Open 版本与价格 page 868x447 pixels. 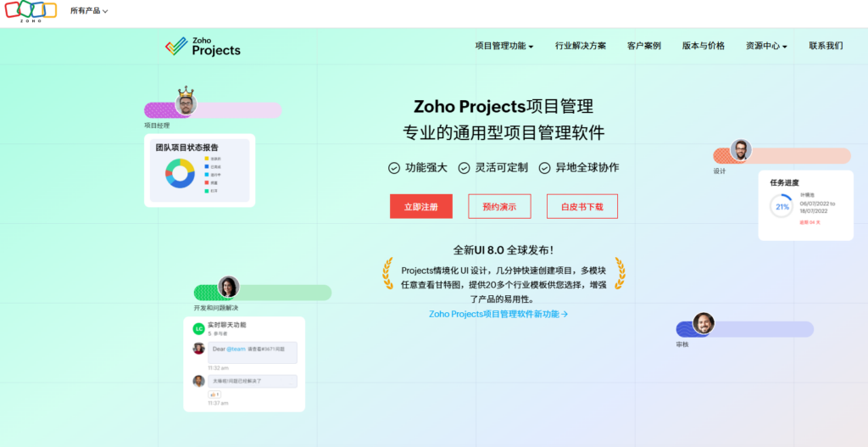703,46
